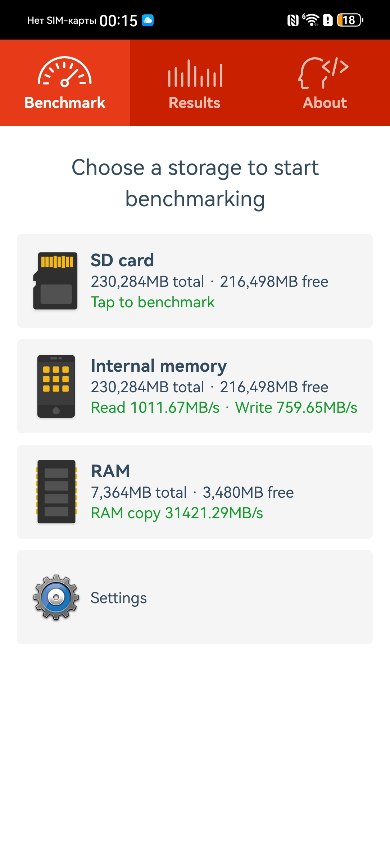This screenshot has height=868, width=390.
Task: Tap the Settings gear icon
Action: 56,597
